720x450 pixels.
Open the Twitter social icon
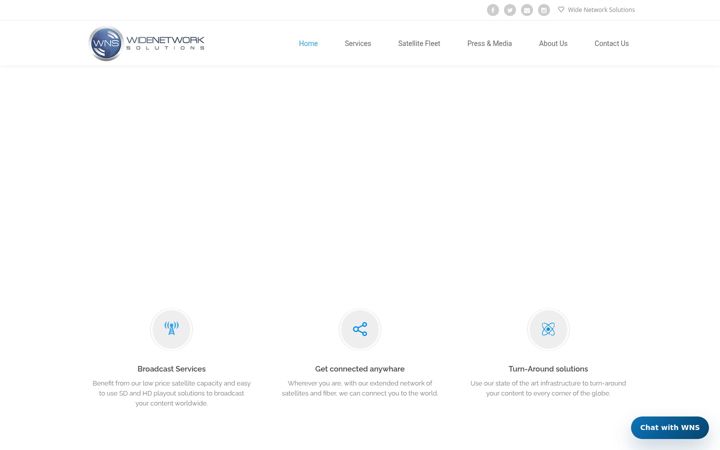point(510,10)
